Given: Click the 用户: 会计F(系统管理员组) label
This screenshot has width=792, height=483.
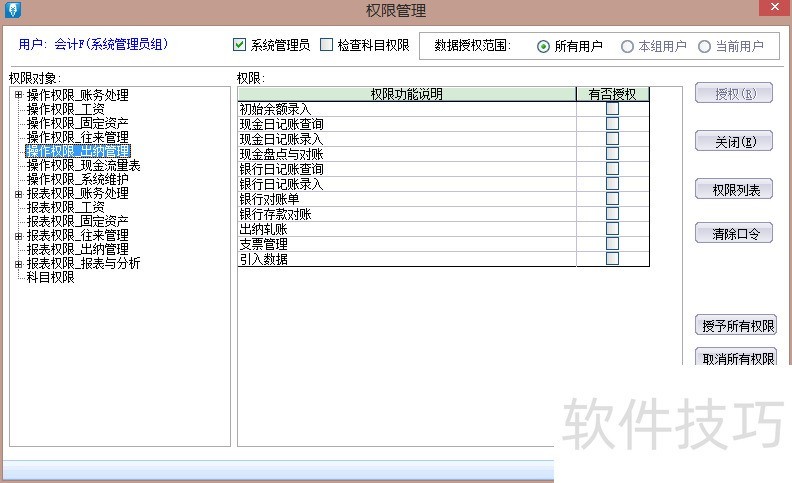Looking at the screenshot, I should pos(93,44).
